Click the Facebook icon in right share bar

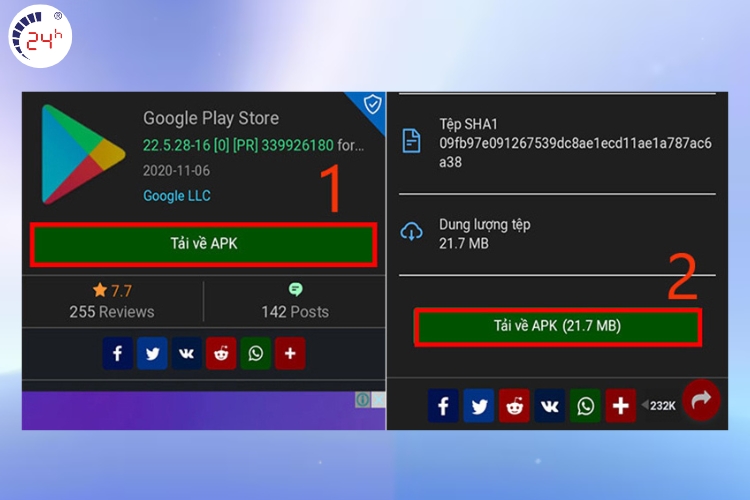[x=443, y=406]
